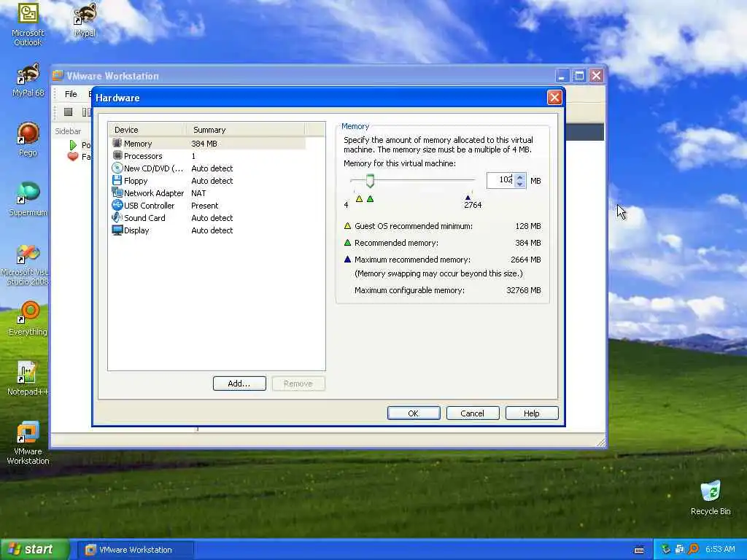Viewport: 747px width, 560px height.
Task: Click the yellow minimum memory marker on slider
Action: pyautogui.click(x=359, y=198)
